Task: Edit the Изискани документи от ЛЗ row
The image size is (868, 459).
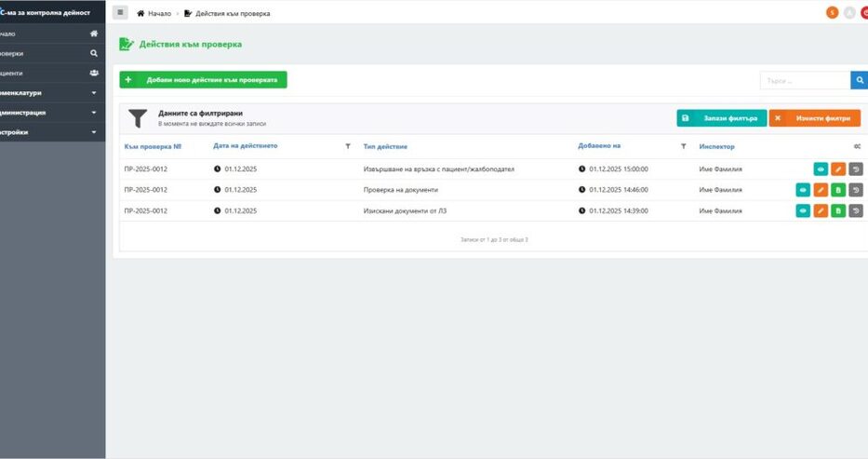Action: (821, 211)
